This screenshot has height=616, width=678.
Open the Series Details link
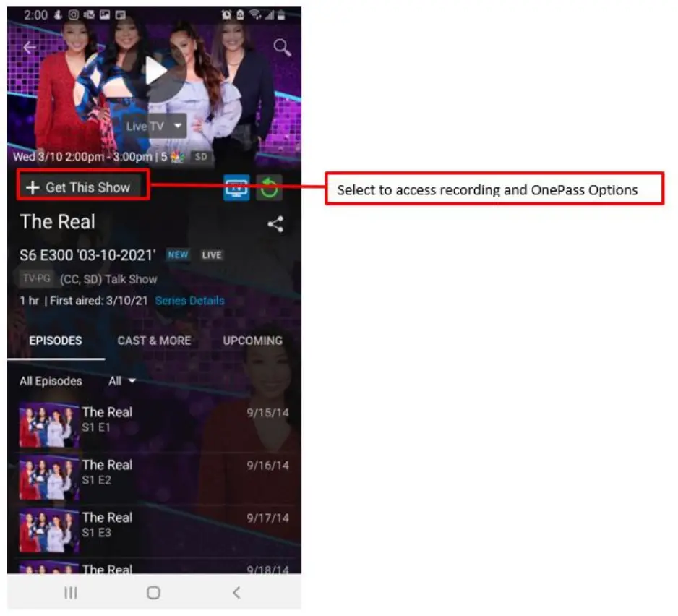190,301
